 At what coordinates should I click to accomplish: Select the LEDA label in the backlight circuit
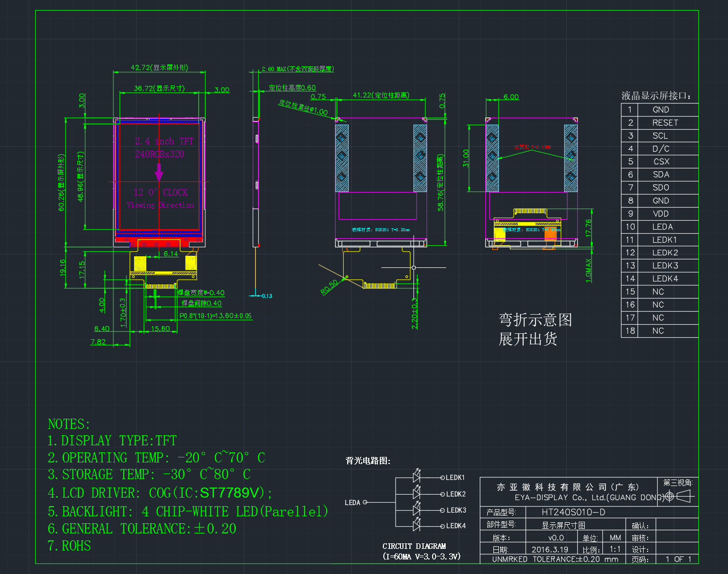pyautogui.click(x=352, y=503)
